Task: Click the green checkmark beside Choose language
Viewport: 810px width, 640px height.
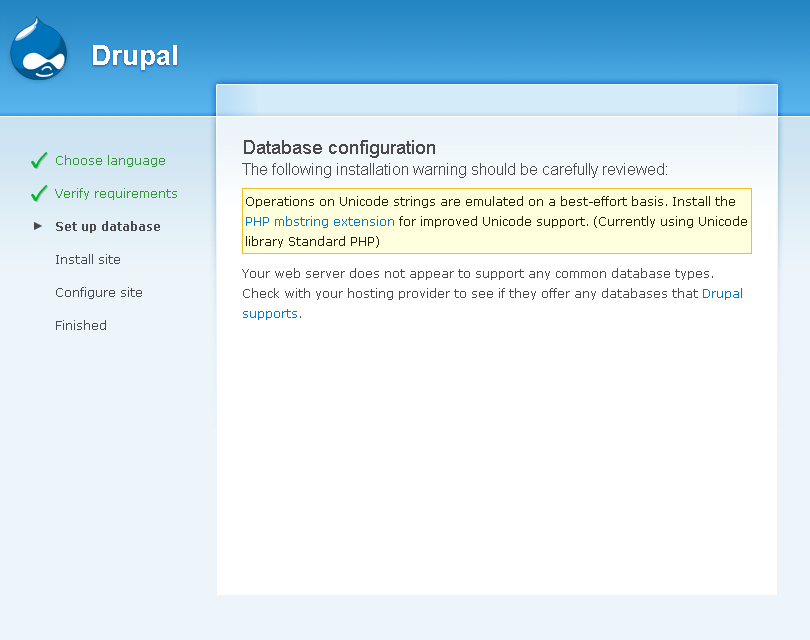Action: tap(39, 161)
